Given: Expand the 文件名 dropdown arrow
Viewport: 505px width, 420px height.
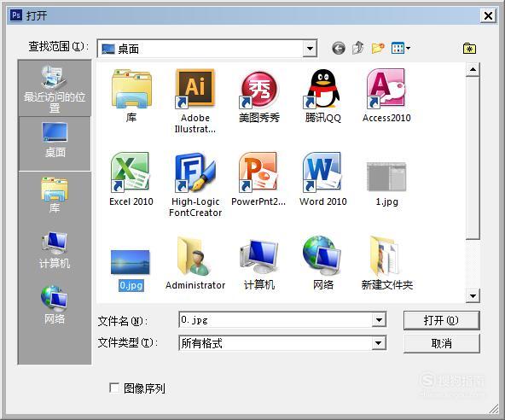Looking at the screenshot, I should pos(379,320).
